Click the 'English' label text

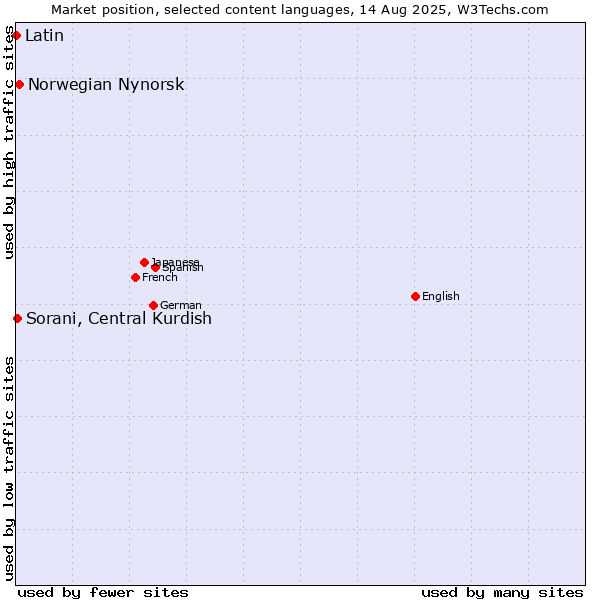click(441, 296)
